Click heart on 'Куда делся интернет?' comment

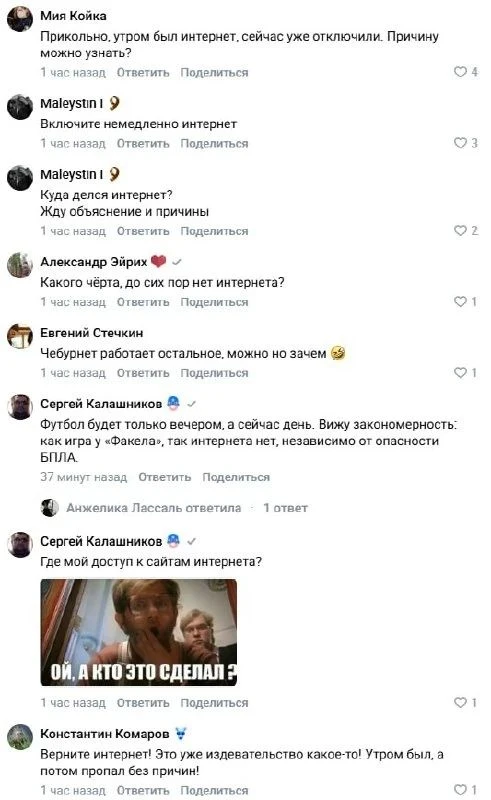pos(460,231)
